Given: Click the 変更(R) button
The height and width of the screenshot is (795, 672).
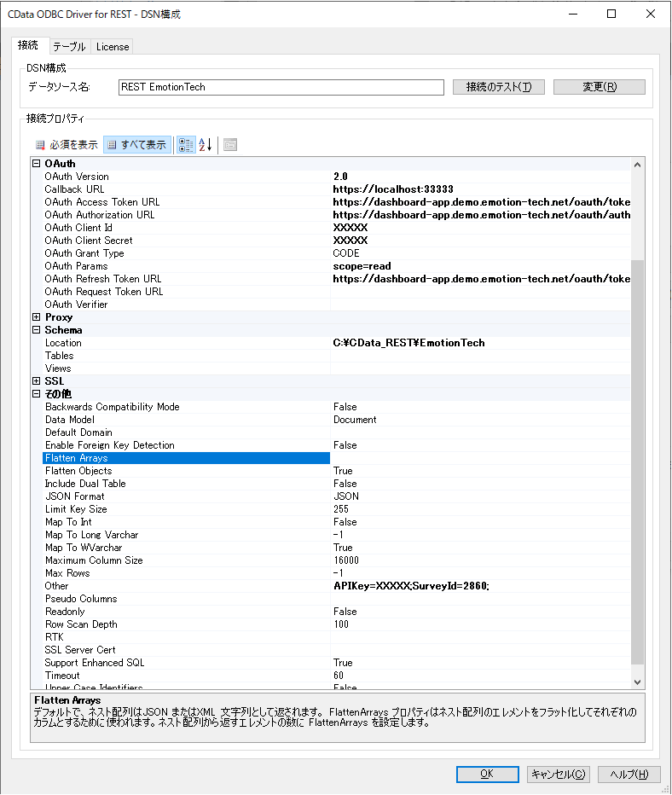Looking at the screenshot, I should pyautogui.click(x=600, y=87).
